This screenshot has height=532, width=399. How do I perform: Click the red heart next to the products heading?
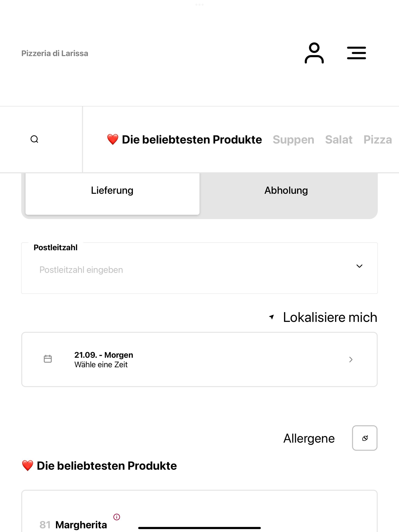(x=27, y=466)
